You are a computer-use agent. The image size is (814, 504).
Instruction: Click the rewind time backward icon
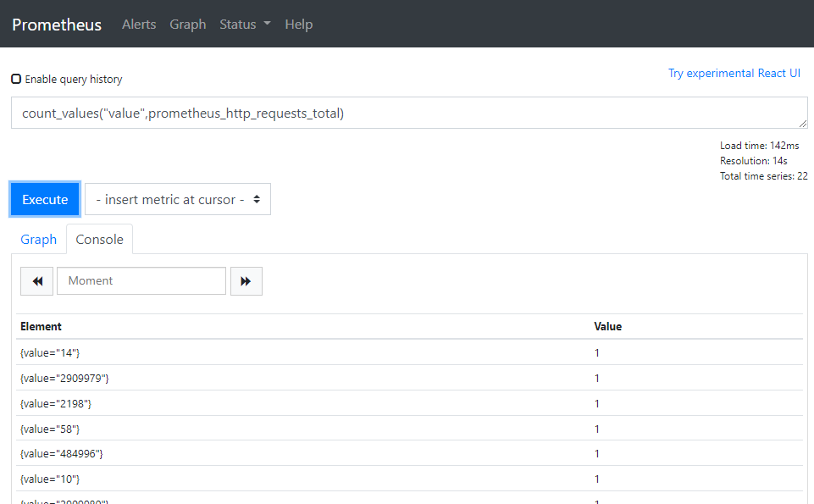coord(36,281)
